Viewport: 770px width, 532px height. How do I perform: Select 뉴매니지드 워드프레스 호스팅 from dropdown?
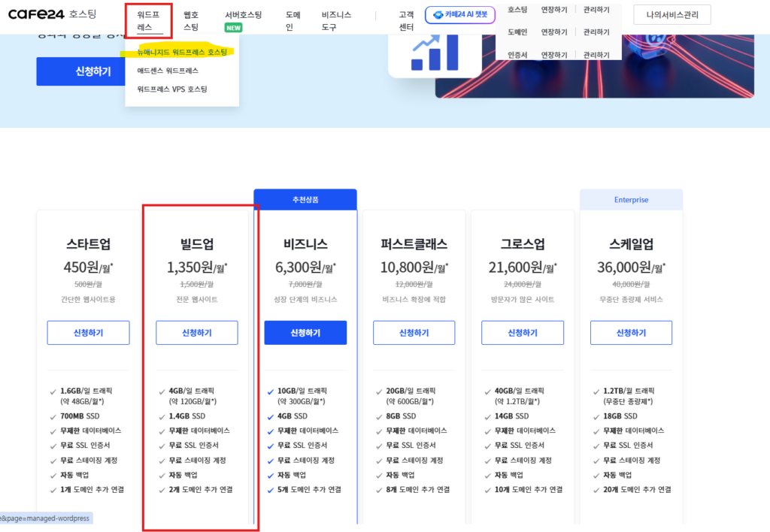[181, 53]
